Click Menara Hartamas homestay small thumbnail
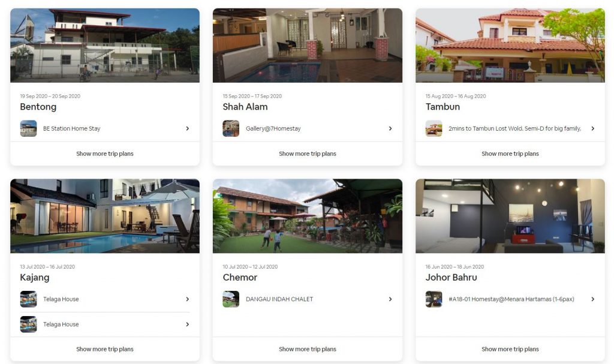 coord(434,299)
